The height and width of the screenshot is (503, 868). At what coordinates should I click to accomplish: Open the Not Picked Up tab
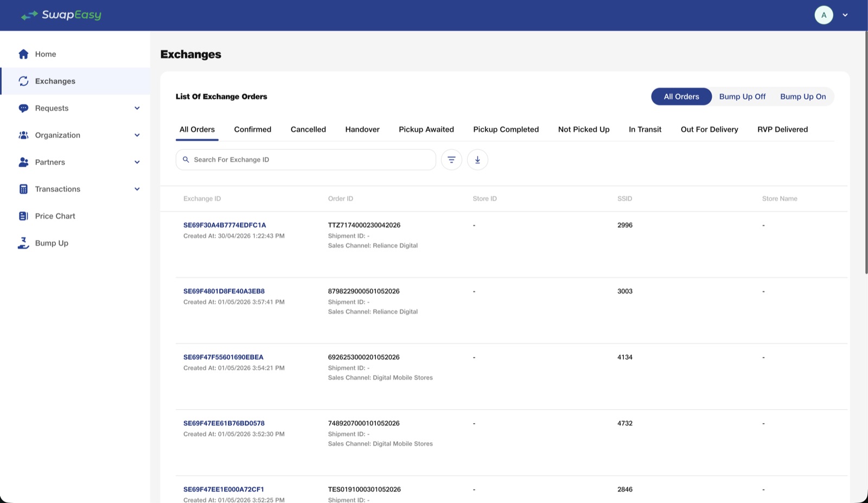(584, 129)
